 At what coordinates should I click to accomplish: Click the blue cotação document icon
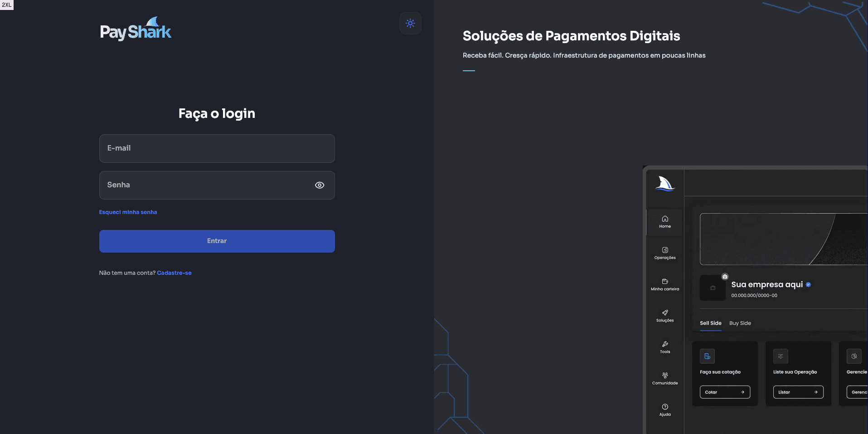coord(707,356)
